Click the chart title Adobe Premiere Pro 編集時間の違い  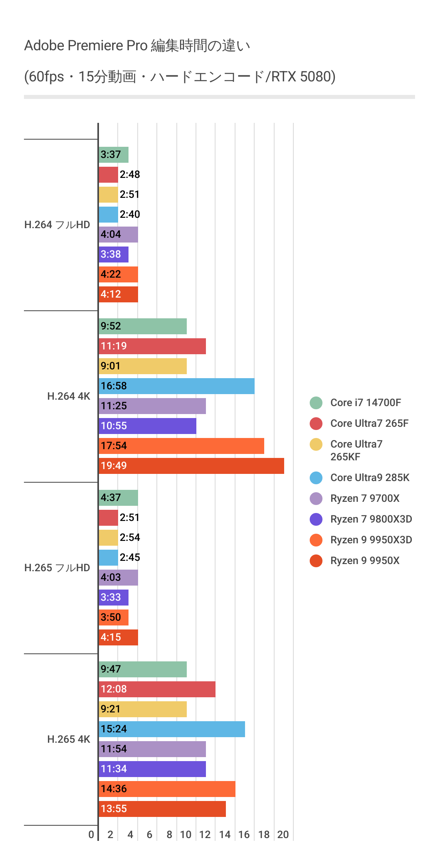(137, 45)
